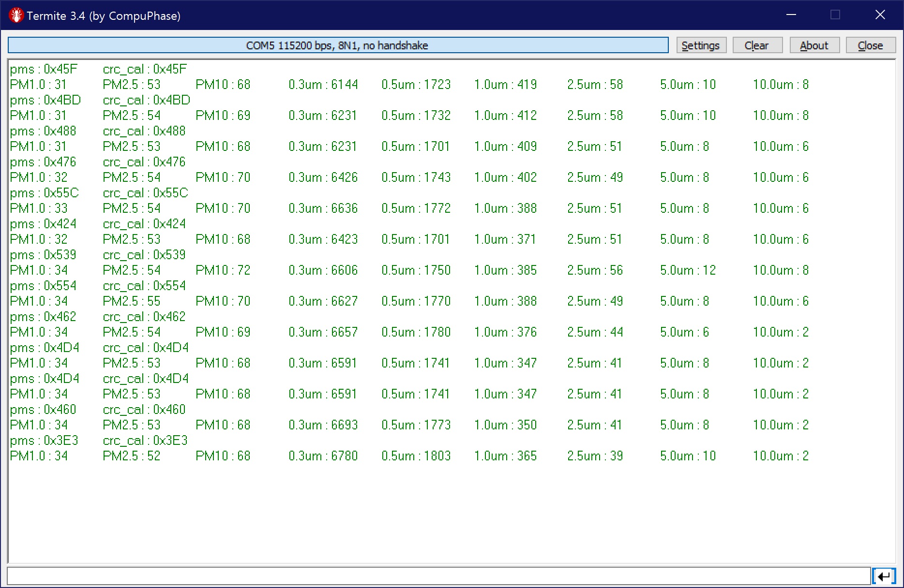The width and height of the screenshot is (904, 588).
Task: Click text 'pms : 0x460'
Action: click(43, 410)
